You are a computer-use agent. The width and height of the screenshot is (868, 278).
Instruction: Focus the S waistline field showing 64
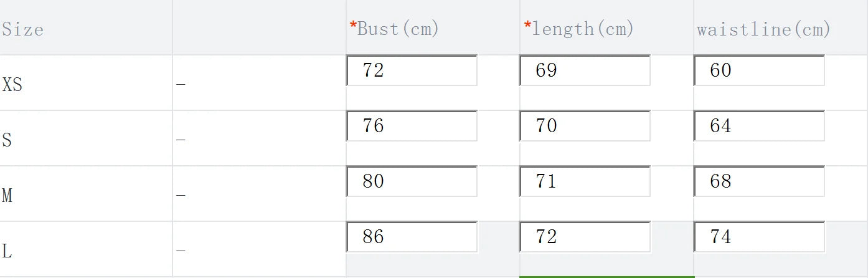click(759, 126)
